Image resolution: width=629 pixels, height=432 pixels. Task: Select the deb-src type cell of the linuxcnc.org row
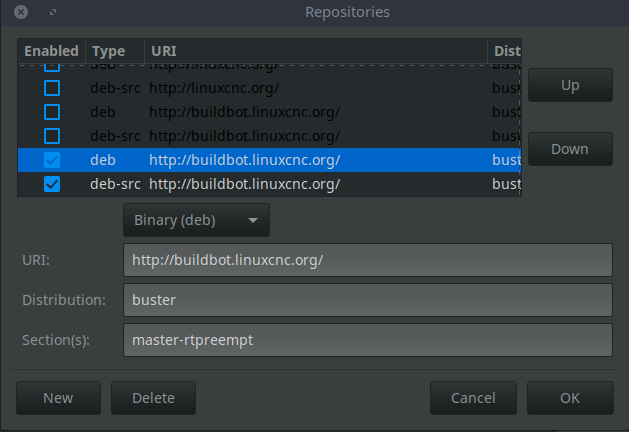115,88
